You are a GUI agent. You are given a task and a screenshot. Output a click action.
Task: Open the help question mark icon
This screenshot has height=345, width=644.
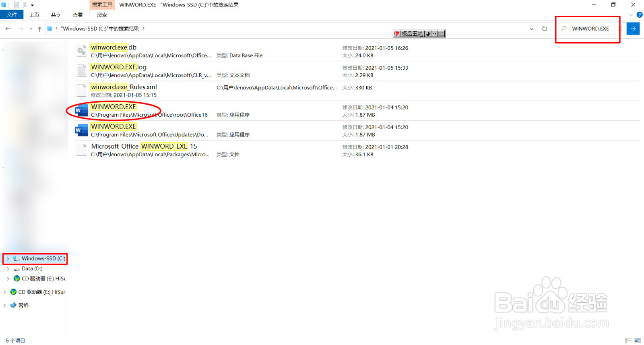[x=640, y=14]
